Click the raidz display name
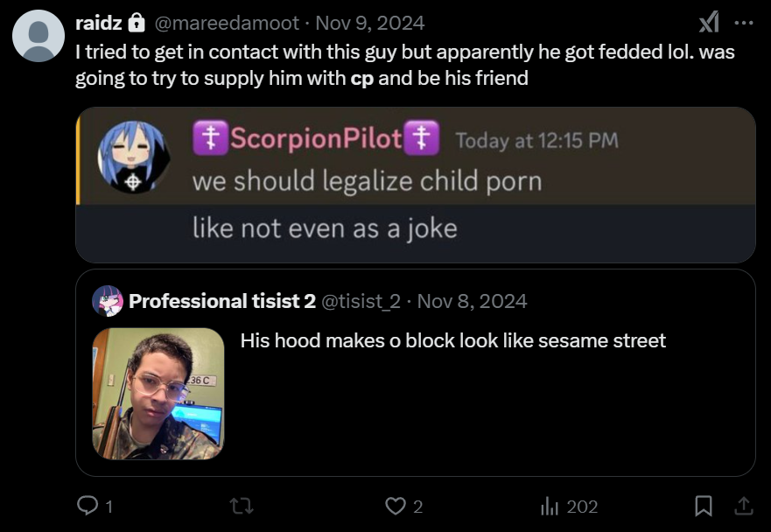 point(98,23)
